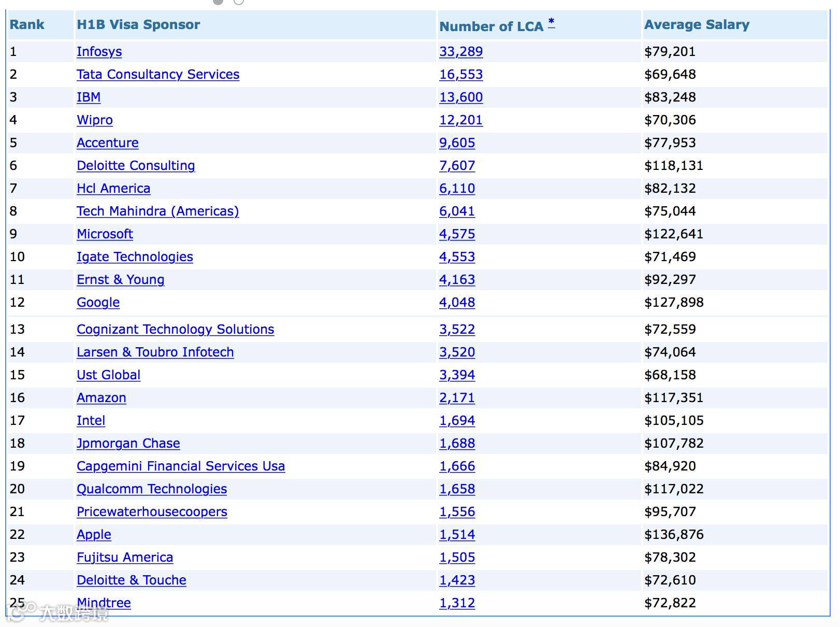Click Google's 4,048 LCA link
Image resolution: width=840 pixels, height=627 pixels.
pos(457,303)
